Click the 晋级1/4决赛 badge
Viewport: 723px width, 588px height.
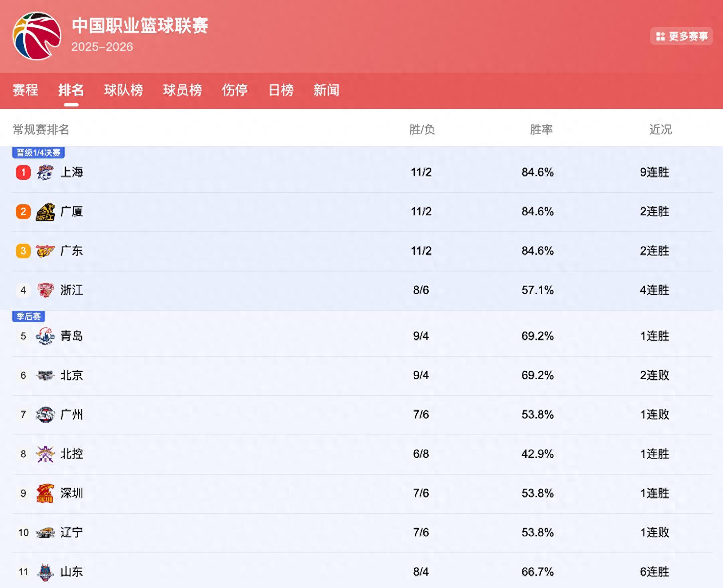coord(38,152)
